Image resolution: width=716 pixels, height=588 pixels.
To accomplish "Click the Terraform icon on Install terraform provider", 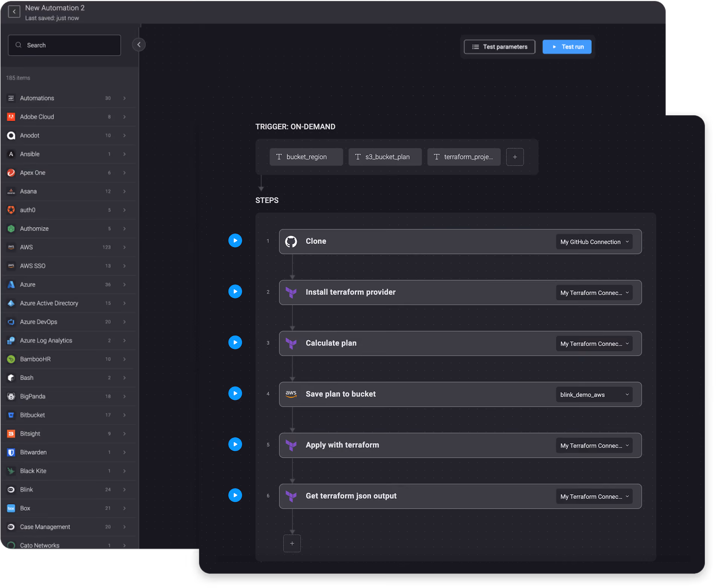I will click(291, 292).
